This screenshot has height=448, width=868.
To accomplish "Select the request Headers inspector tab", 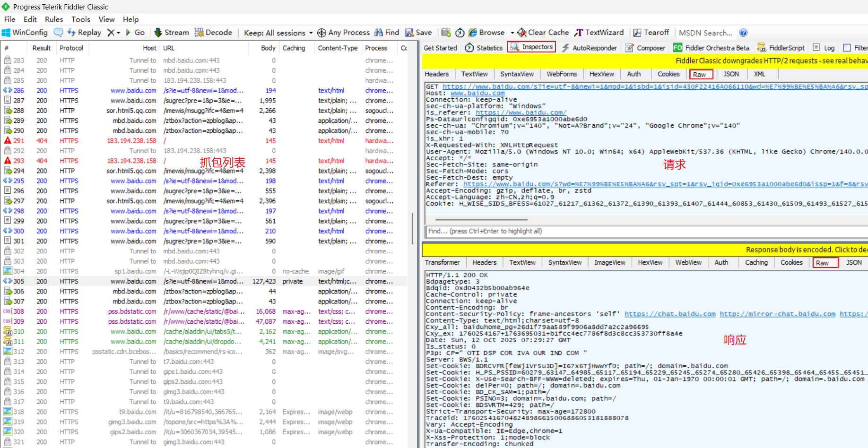I will [437, 74].
